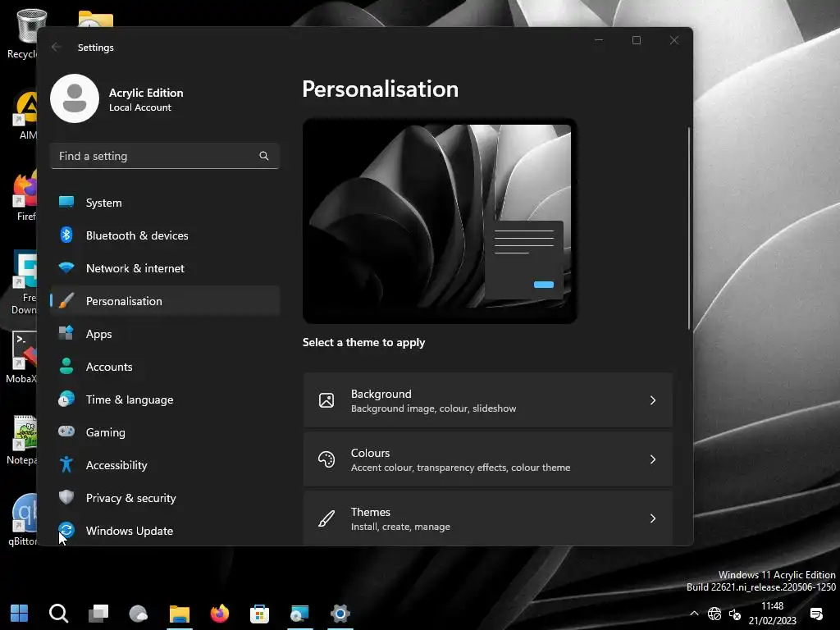
Task: Click Settings gear on the taskbar
Action: 340,613
